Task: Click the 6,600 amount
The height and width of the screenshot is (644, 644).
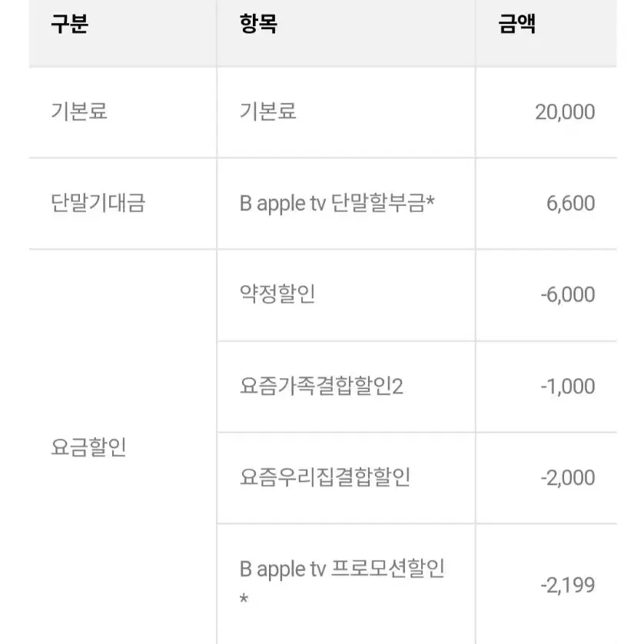Action: [570, 204]
